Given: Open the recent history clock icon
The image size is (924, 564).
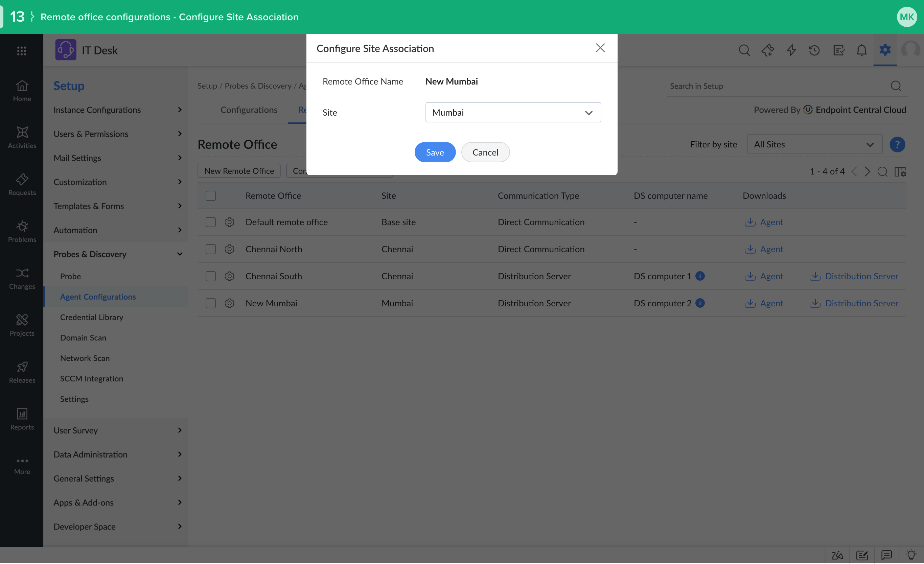Looking at the screenshot, I should pos(814,50).
